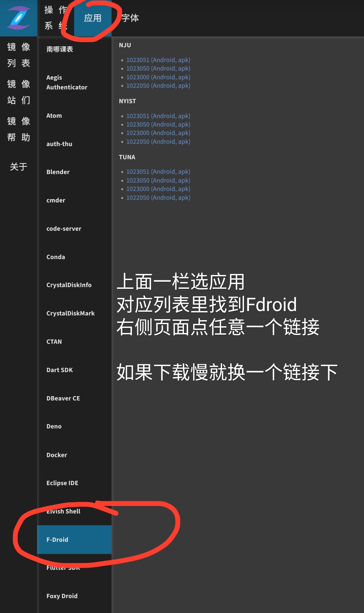Download 1023051 apk from NJU

(x=158, y=60)
